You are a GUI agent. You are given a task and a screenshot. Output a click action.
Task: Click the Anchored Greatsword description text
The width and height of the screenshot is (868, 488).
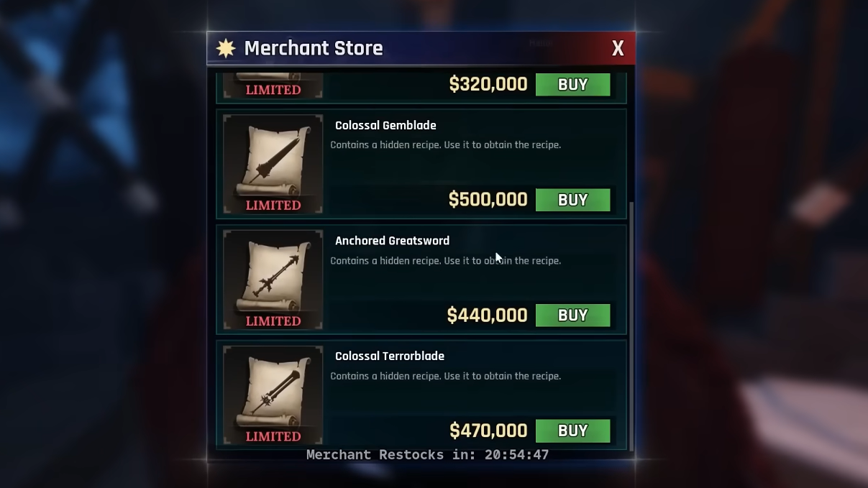[445, 261]
